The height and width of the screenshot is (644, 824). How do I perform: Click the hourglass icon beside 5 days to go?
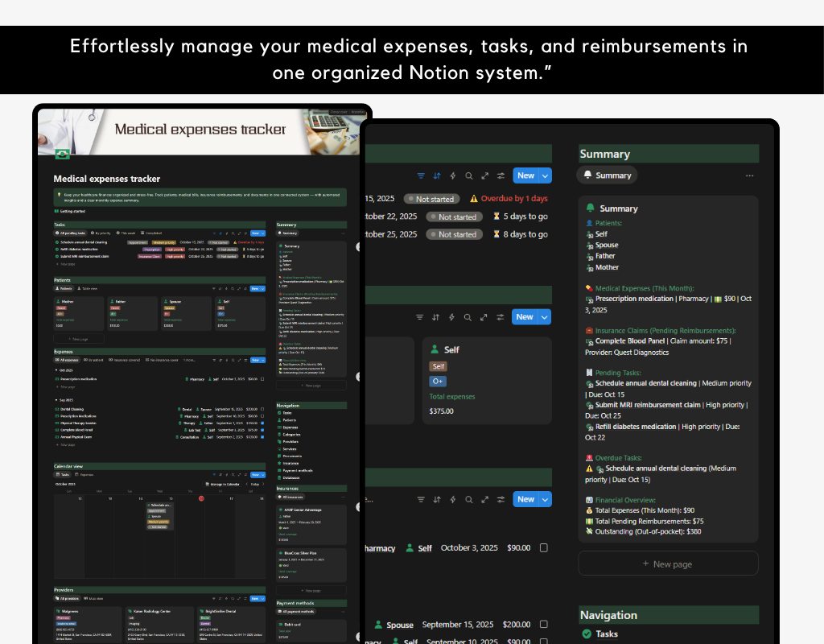[496, 216]
